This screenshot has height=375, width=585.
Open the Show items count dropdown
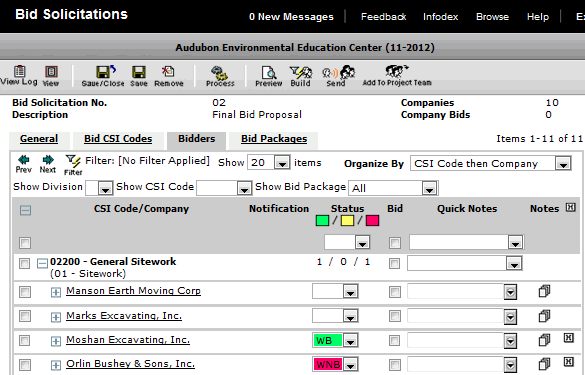[x=282, y=163]
